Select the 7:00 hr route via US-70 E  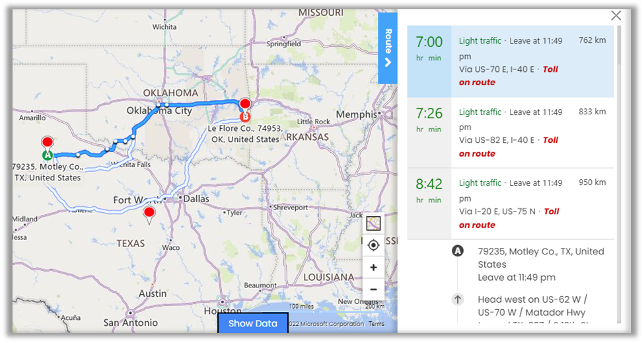pos(510,61)
